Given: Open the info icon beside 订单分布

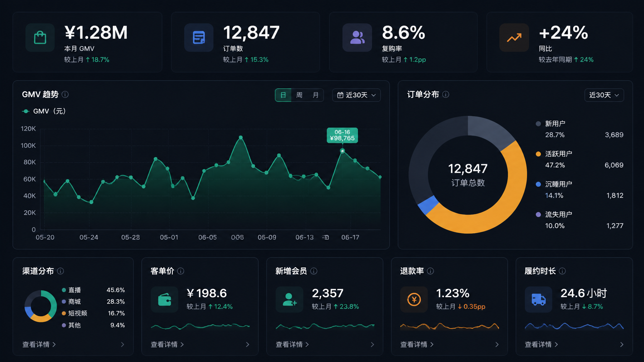Looking at the screenshot, I should tap(446, 94).
